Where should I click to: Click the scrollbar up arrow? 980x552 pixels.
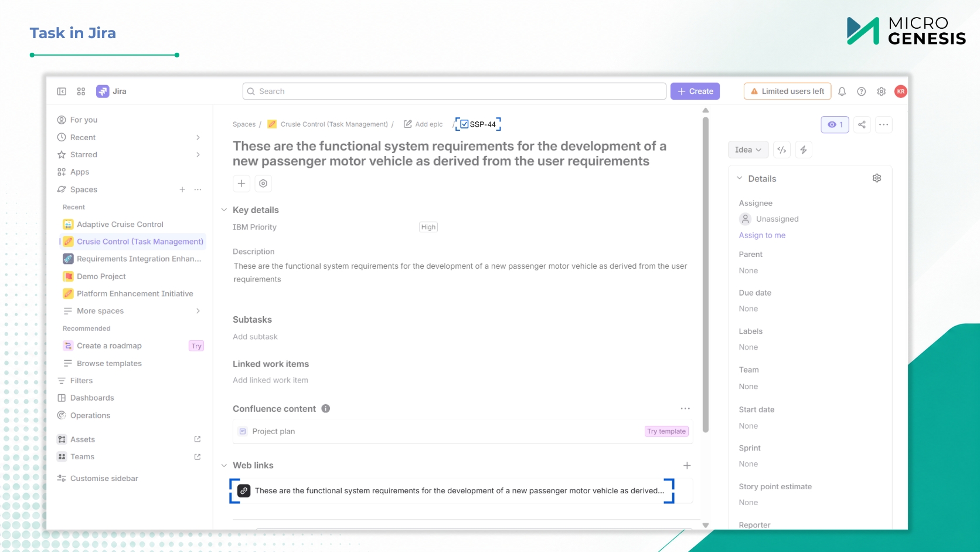pos(706,110)
